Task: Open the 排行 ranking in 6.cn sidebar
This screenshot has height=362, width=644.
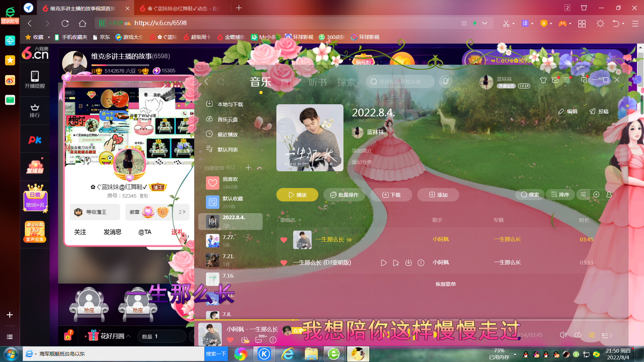Action: 35,111
